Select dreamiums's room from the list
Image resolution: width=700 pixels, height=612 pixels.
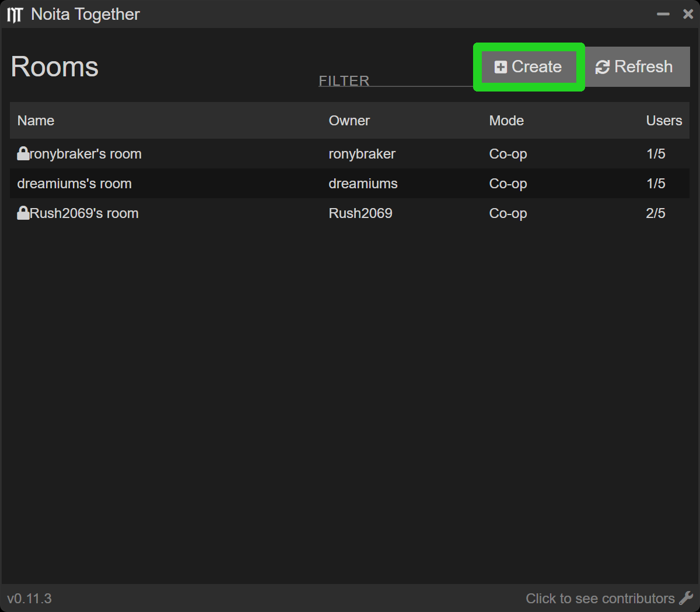(x=75, y=184)
